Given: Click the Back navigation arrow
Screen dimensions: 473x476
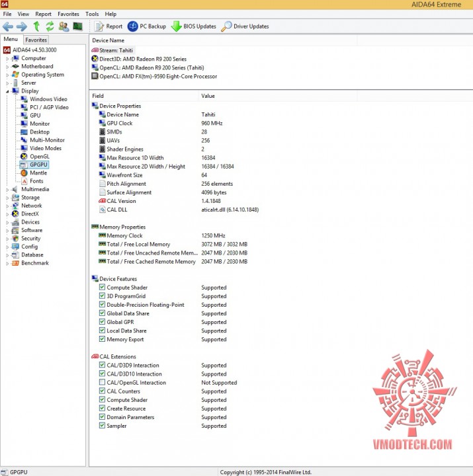Looking at the screenshot, I should click(8, 26).
